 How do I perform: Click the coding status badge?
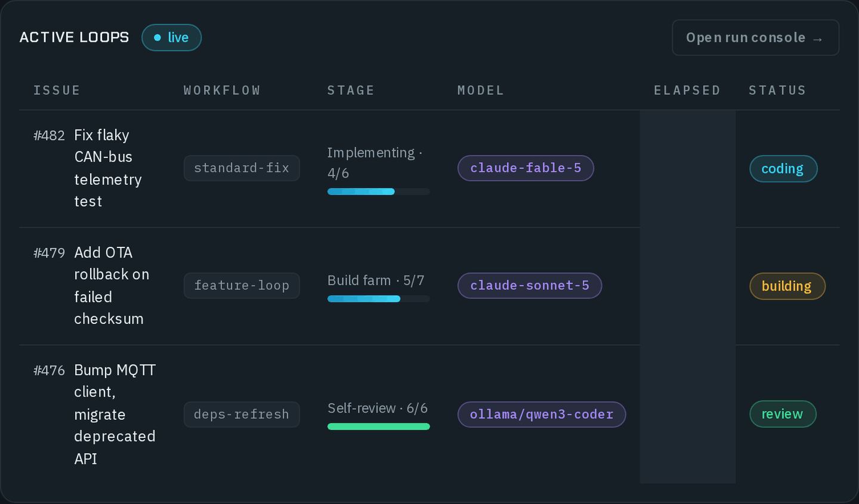click(x=783, y=169)
